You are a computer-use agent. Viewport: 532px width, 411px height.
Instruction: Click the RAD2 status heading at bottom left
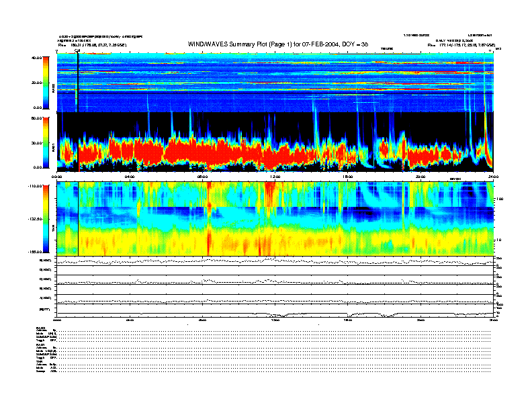[41, 328]
